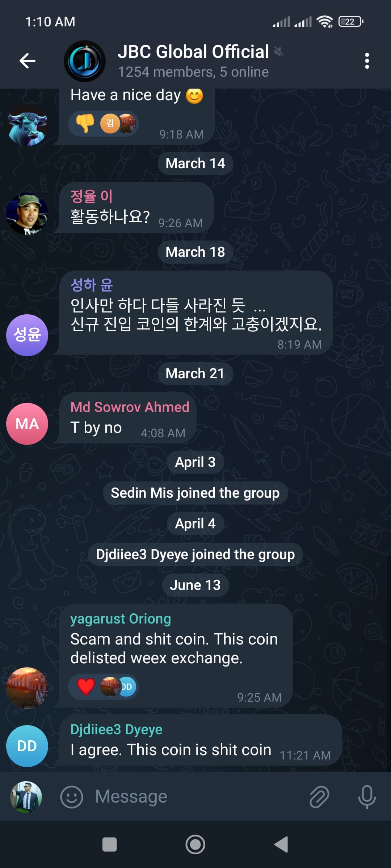
Task: Tap the June 13 date chip
Action: 195,585
